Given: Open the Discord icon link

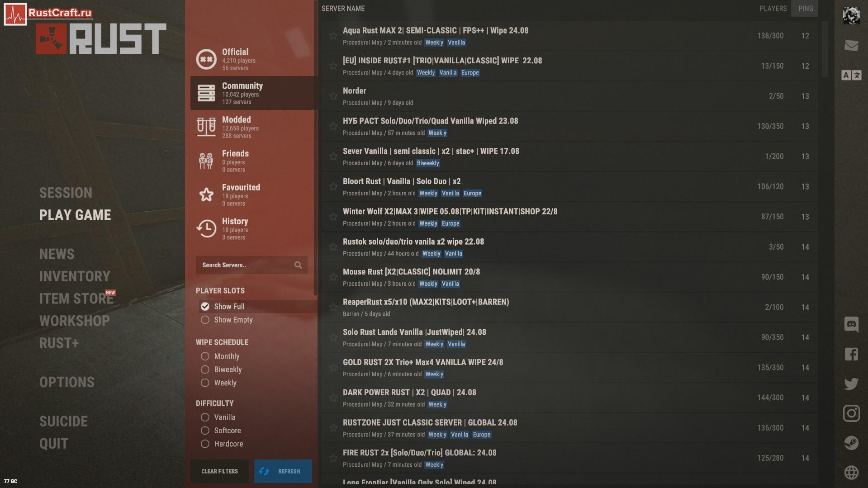Looking at the screenshot, I should 851,324.
